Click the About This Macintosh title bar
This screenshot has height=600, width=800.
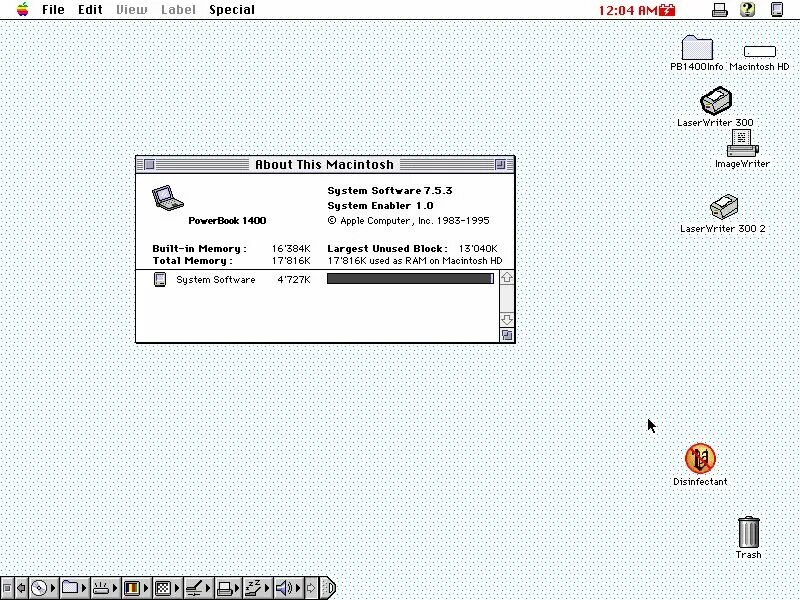coord(324,164)
